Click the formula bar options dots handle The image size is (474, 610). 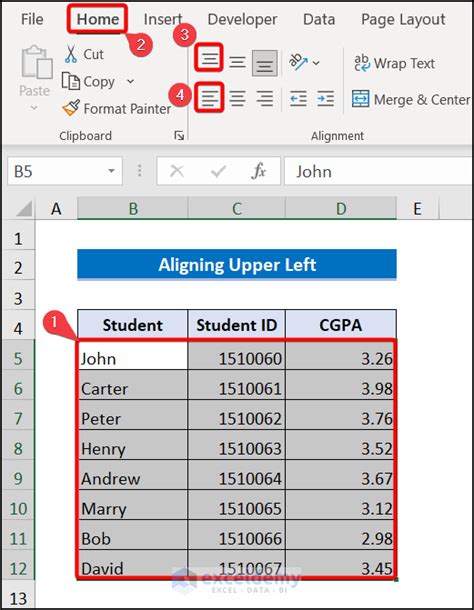pos(139,171)
